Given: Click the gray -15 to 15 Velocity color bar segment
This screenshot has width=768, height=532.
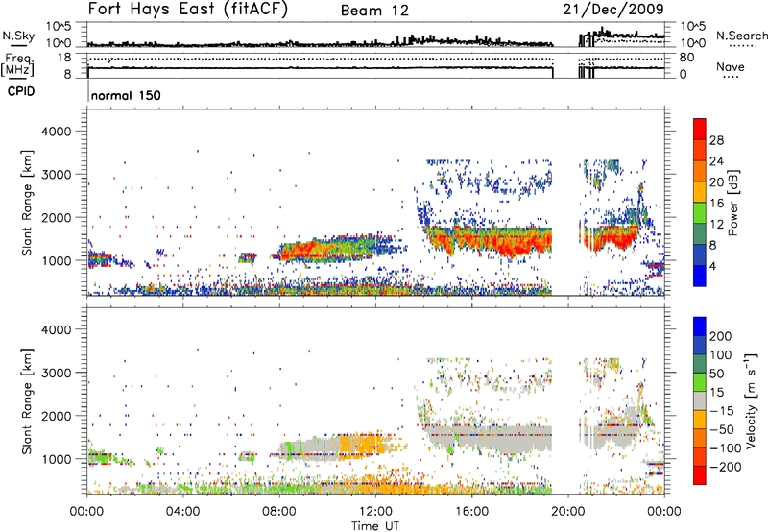Looking at the screenshot, I should coord(700,401).
